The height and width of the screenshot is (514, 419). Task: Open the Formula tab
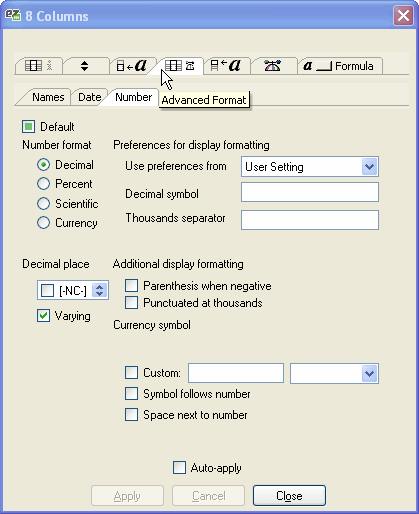point(340,66)
